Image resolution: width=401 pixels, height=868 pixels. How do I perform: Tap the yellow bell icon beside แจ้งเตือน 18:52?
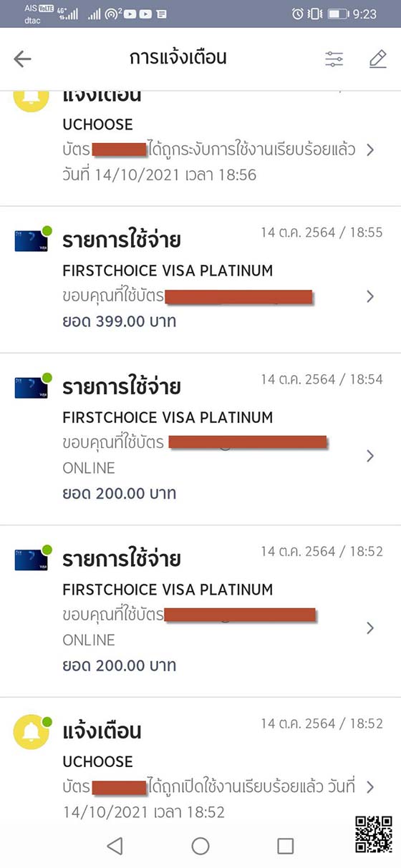coord(32,731)
